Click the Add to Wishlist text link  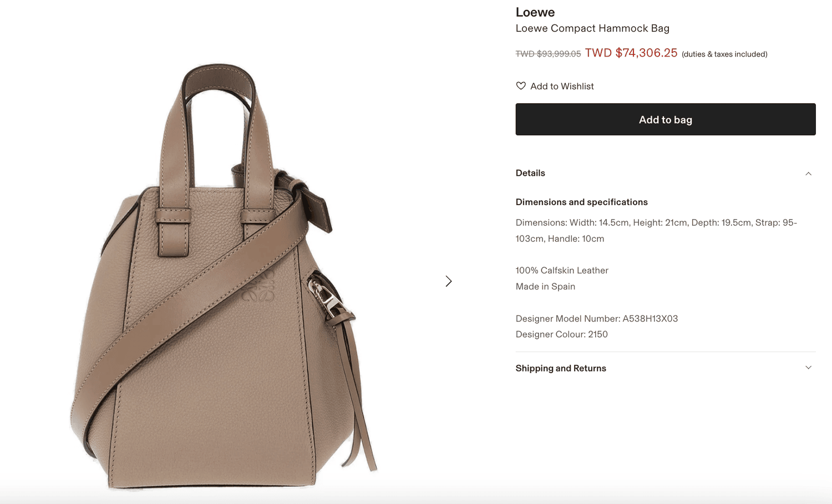(x=562, y=86)
